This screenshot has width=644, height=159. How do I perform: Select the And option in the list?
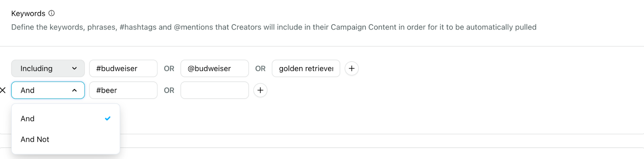[66, 118]
